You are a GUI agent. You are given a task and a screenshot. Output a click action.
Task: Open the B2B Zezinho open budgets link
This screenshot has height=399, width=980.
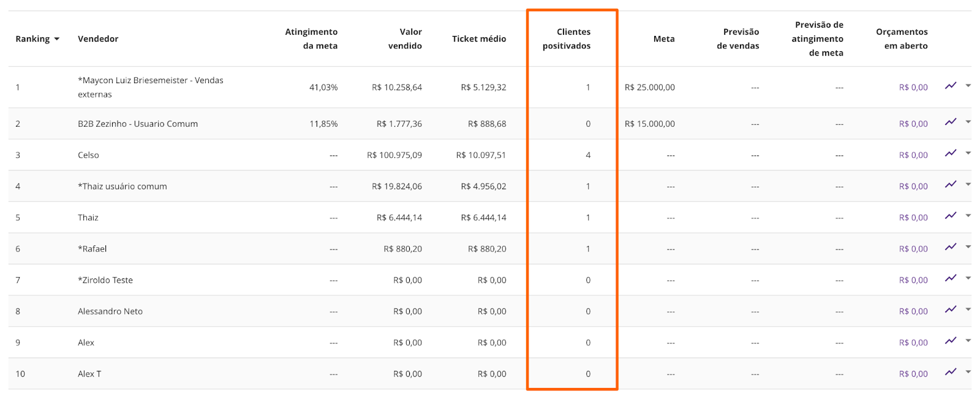pos(913,123)
